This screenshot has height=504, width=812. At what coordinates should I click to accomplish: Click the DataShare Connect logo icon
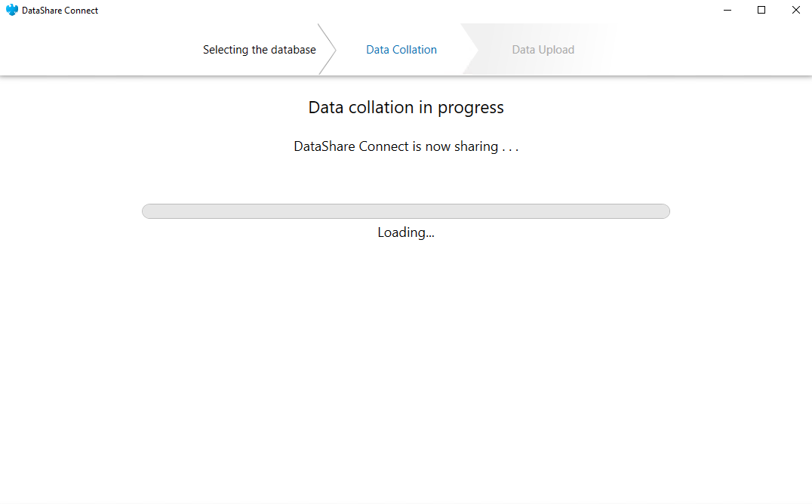coord(12,10)
